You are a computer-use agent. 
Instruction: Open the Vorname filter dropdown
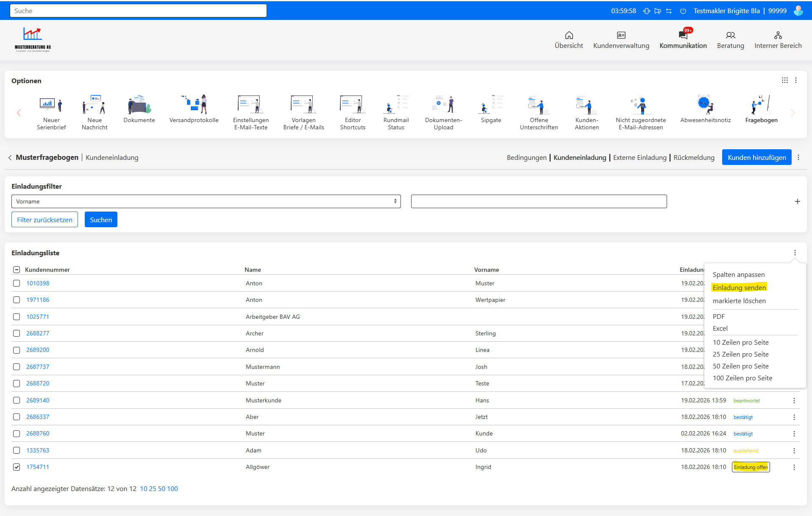tap(206, 201)
